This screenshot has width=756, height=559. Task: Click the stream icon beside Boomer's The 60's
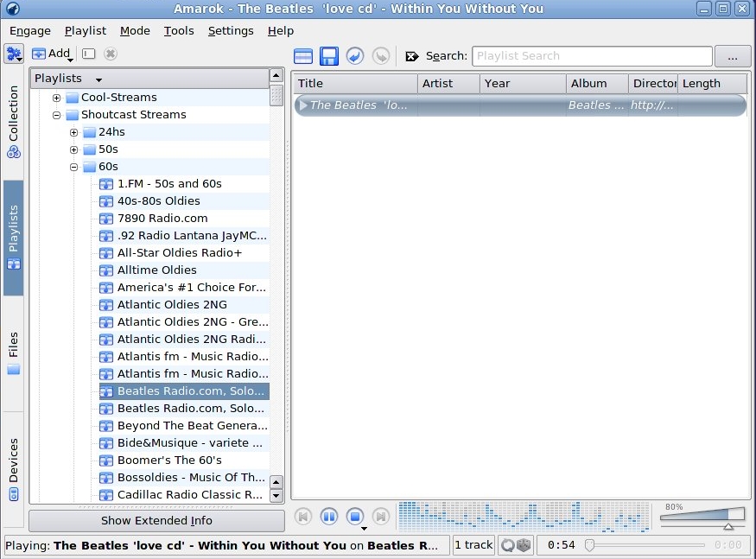106,461
